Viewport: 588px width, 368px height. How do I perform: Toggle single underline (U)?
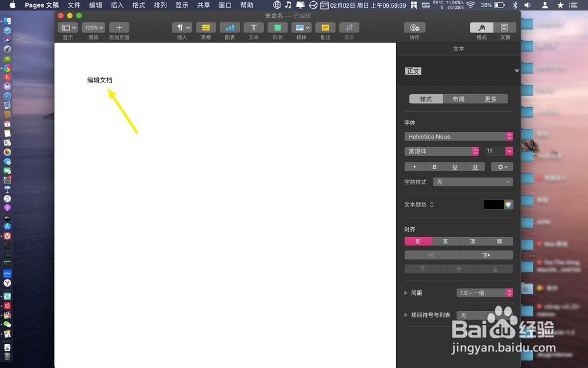pos(455,167)
